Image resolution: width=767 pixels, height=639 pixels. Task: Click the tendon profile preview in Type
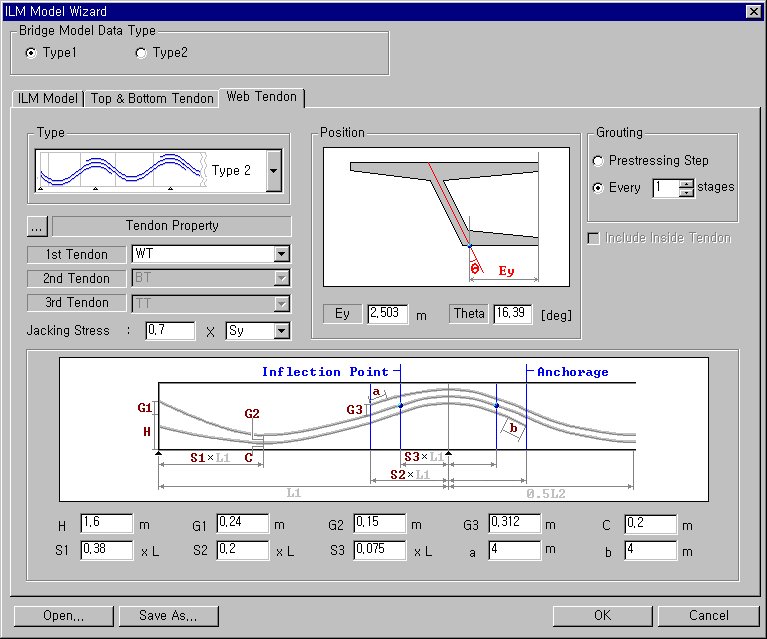coord(120,171)
